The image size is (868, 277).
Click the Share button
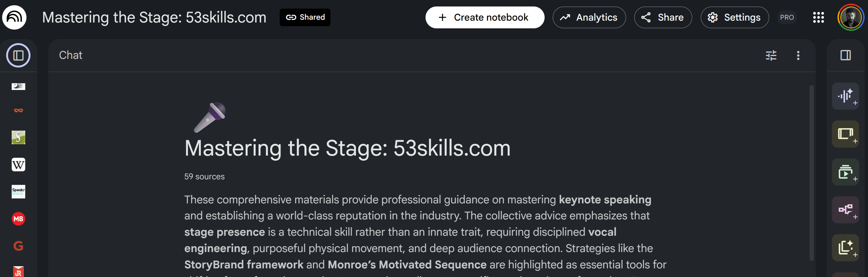[x=663, y=17]
